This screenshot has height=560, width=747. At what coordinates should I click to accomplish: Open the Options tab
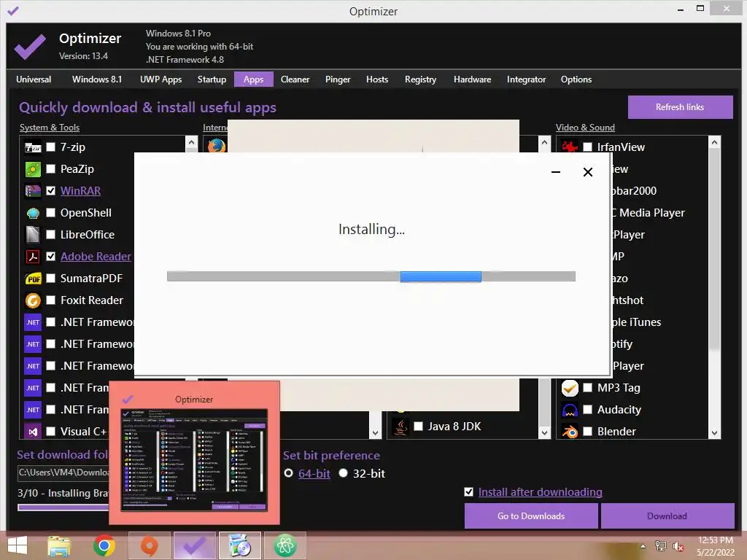(x=576, y=79)
